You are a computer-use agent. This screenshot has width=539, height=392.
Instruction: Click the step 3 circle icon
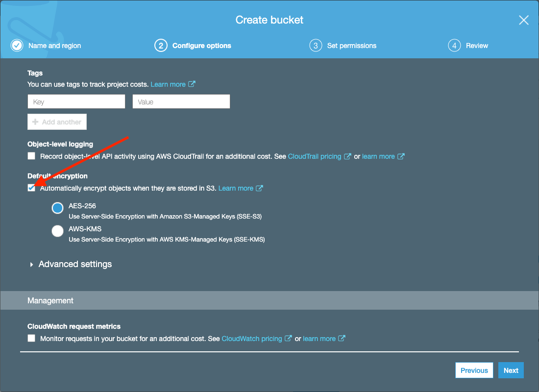click(316, 46)
